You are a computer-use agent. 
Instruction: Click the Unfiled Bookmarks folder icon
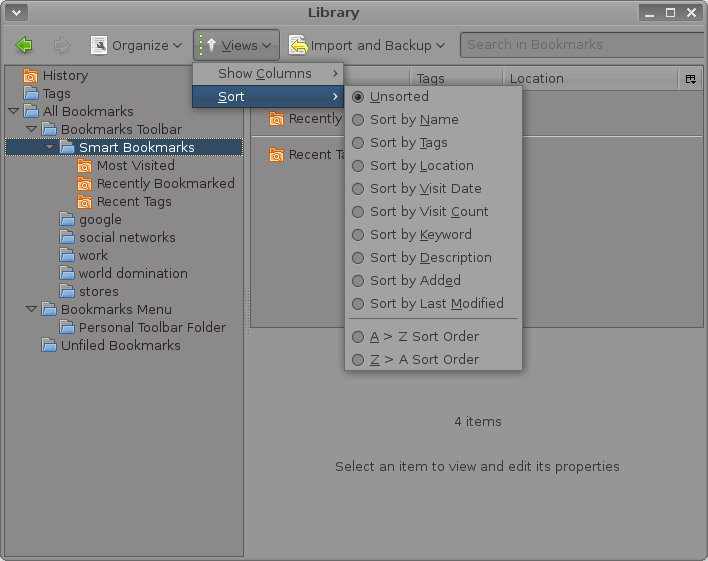[49, 345]
